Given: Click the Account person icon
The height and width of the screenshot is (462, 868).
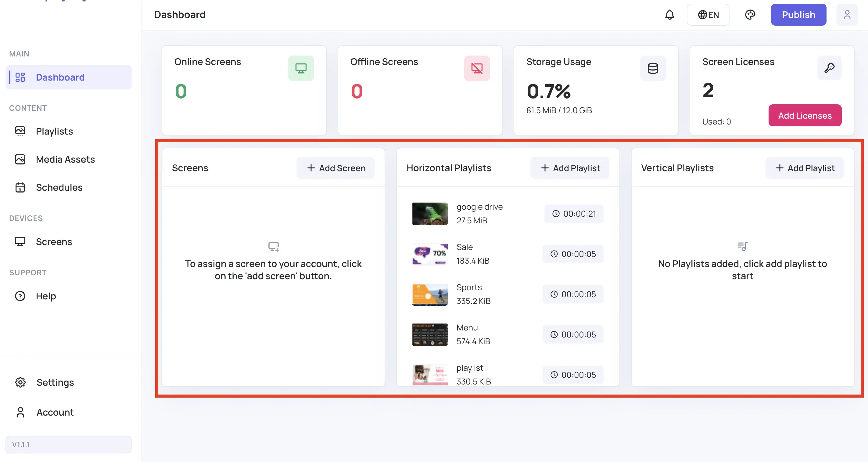Looking at the screenshot, I should coord(20,412).
